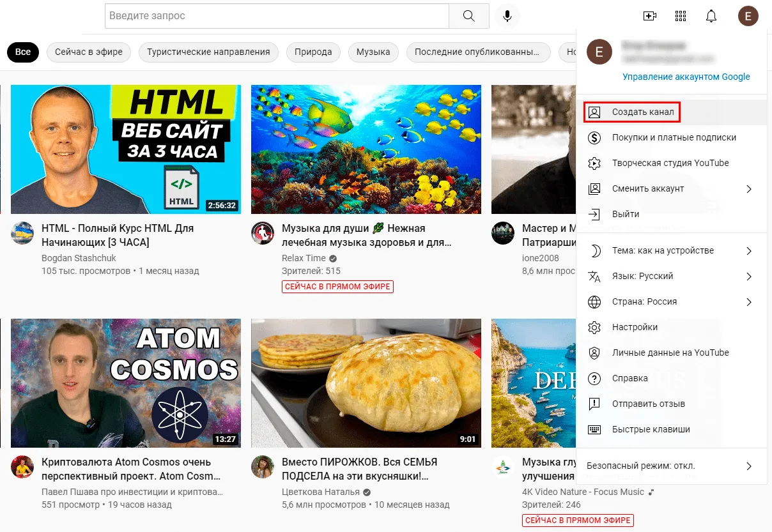Open Музыка для души video title
The width and height of the screenshot is (772, 532).
tap(367, 235)
